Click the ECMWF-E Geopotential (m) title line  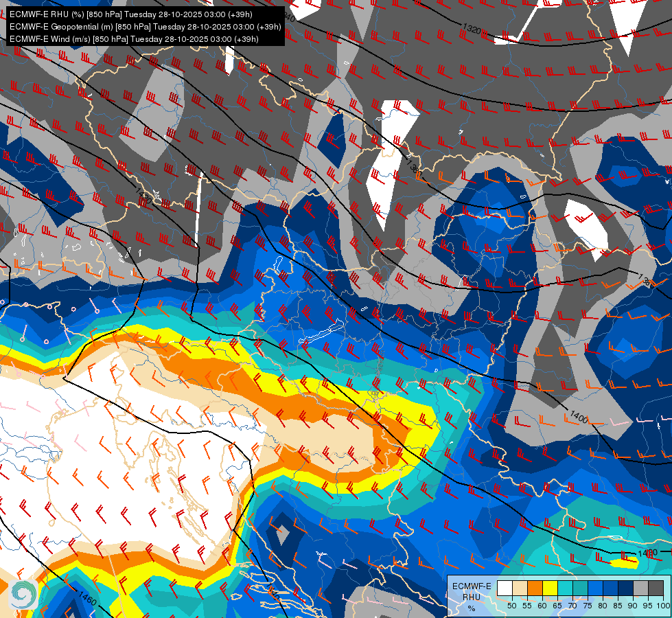146,27
